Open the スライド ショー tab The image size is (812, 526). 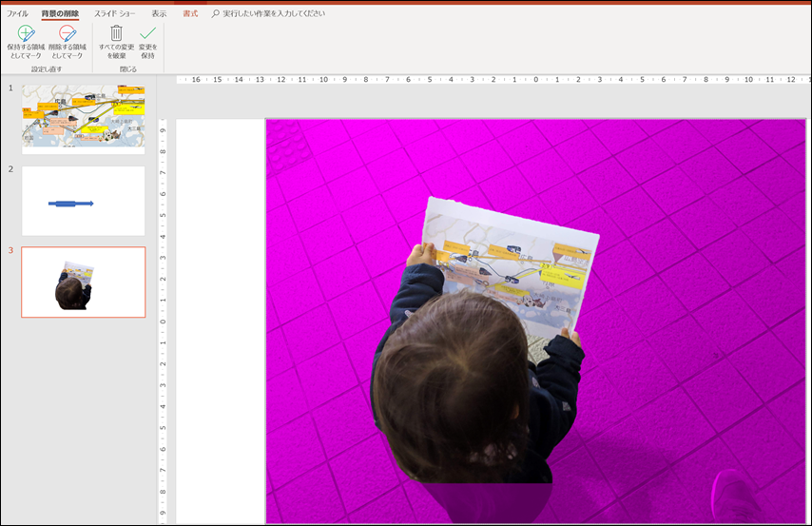(114, 13)
